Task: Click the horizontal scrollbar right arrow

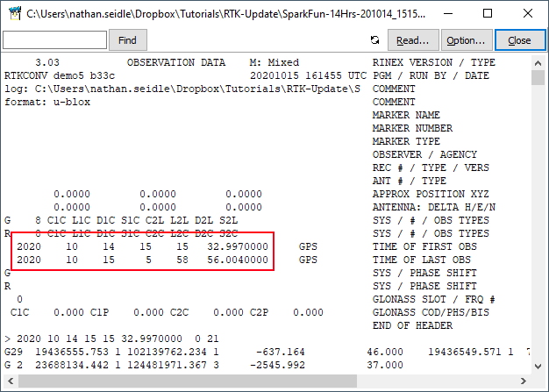Action: 523,381
